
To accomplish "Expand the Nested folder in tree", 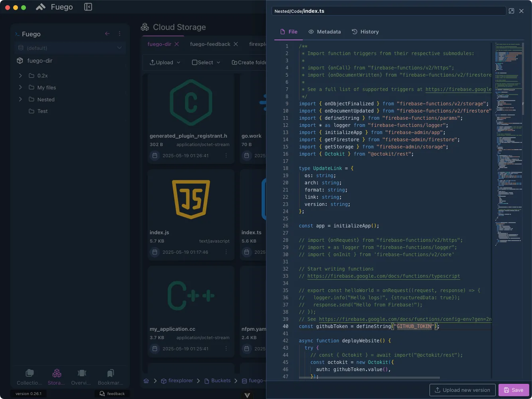I will click(20, 99).
